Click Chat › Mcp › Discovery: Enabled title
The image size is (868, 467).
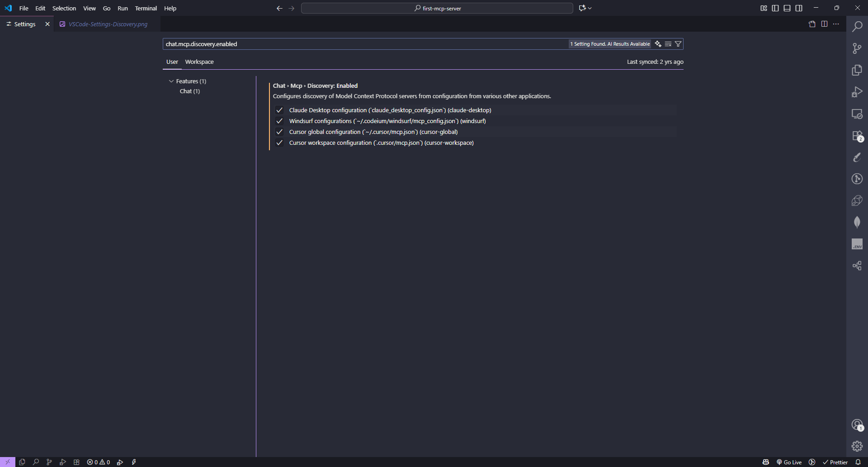pyautogui.click(x=315, y=86)
